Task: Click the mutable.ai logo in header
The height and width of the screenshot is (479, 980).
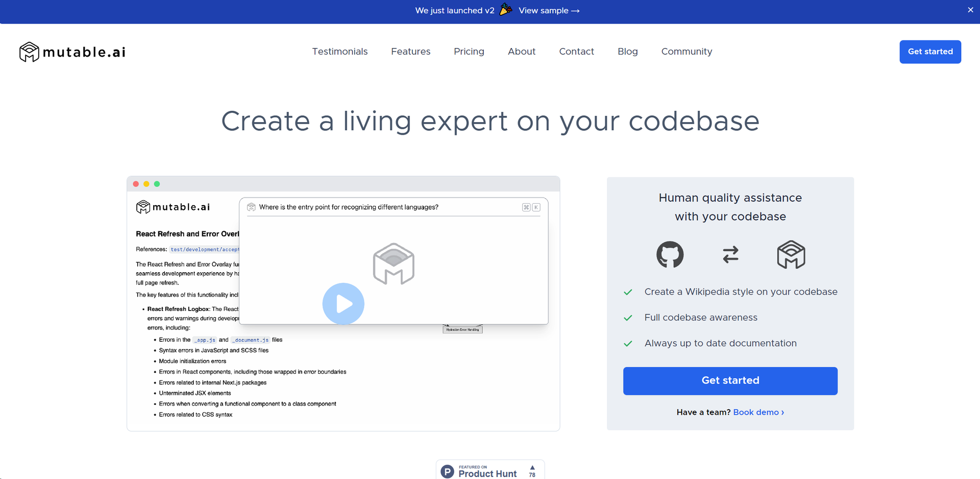Action: tap(72, 52)
